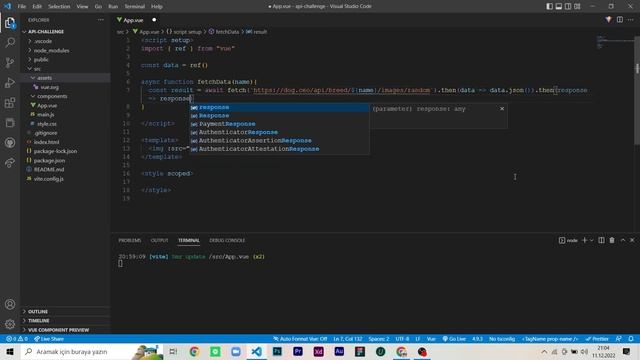640x360 pixels.
Task: Open the Edit menu
Action: coord(37,7)
